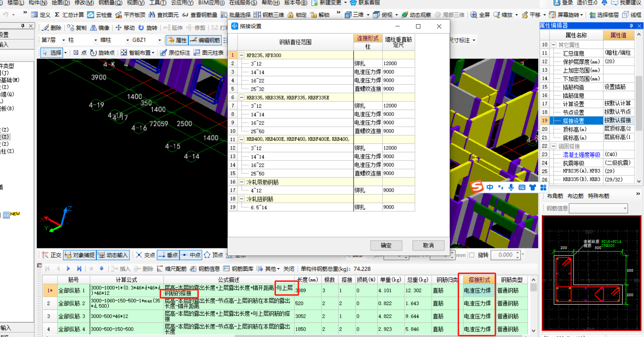
Task: Select 搭接设置 property row
Action: point(587,121)
